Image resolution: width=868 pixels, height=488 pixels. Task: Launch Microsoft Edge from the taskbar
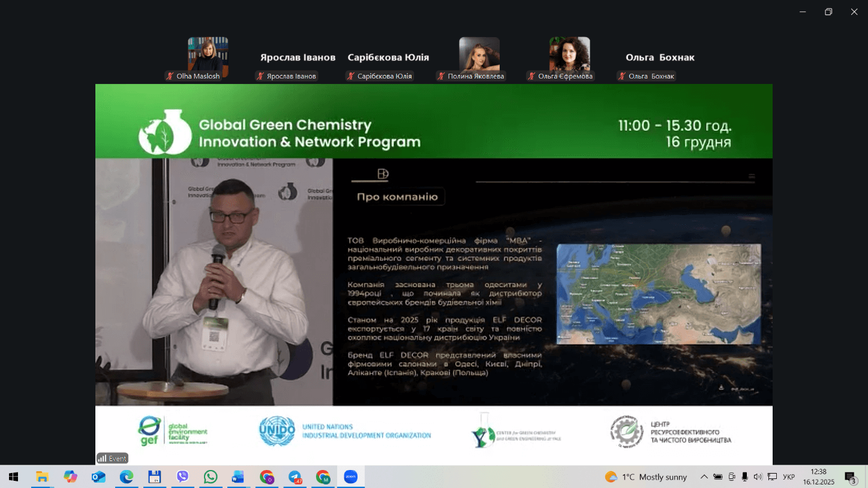pyautogui.click(x=127, y=477)
